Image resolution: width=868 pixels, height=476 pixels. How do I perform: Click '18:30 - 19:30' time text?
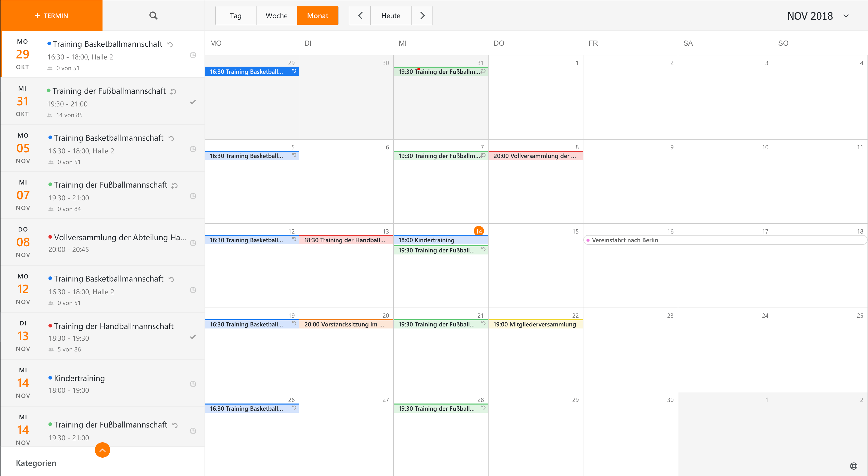pyautogui.click(x=69, y=338)
